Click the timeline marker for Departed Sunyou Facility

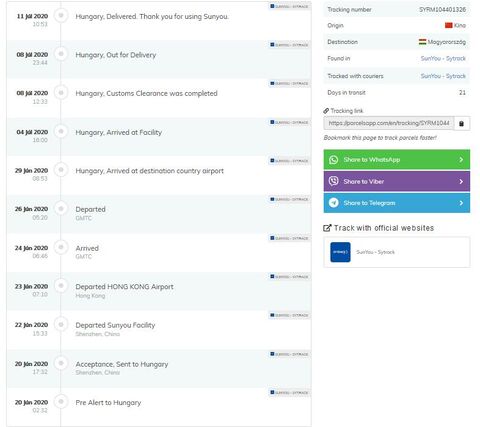click(61, 324)
